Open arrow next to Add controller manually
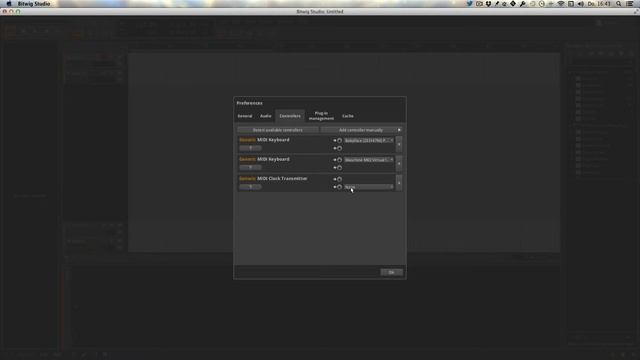This screenshot has height=360, width=640. click(x=399, y=130)
